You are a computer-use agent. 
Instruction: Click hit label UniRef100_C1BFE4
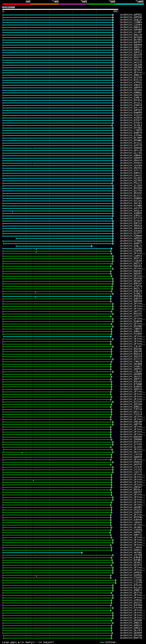(131, 256)
